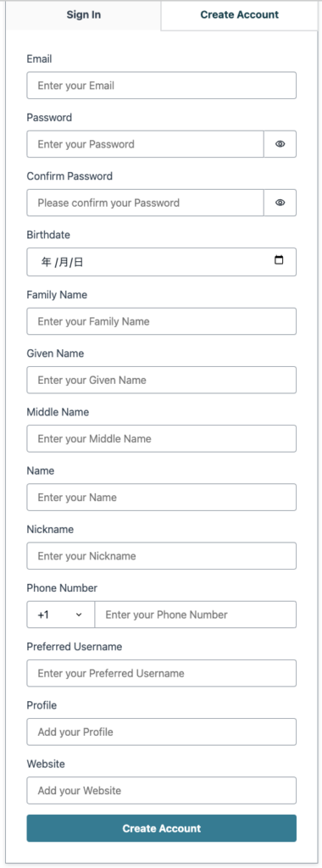The height and width of the screenshot is (868, 322).
Task: Click into the Password text field
Action: pyautogui.click(x=145, y=144)
